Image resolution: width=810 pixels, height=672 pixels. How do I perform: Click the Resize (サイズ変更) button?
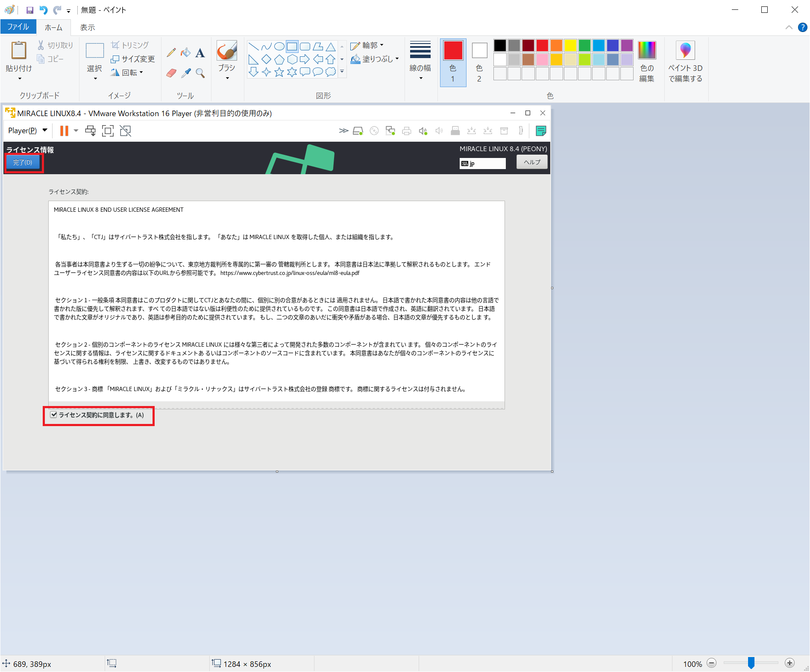pos(132,59)
